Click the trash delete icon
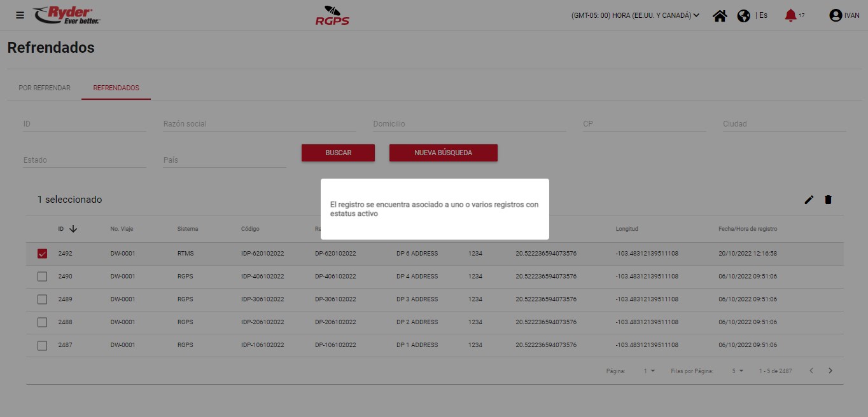Viewport: 868px width, 417px height. click(x=828, y=200)
